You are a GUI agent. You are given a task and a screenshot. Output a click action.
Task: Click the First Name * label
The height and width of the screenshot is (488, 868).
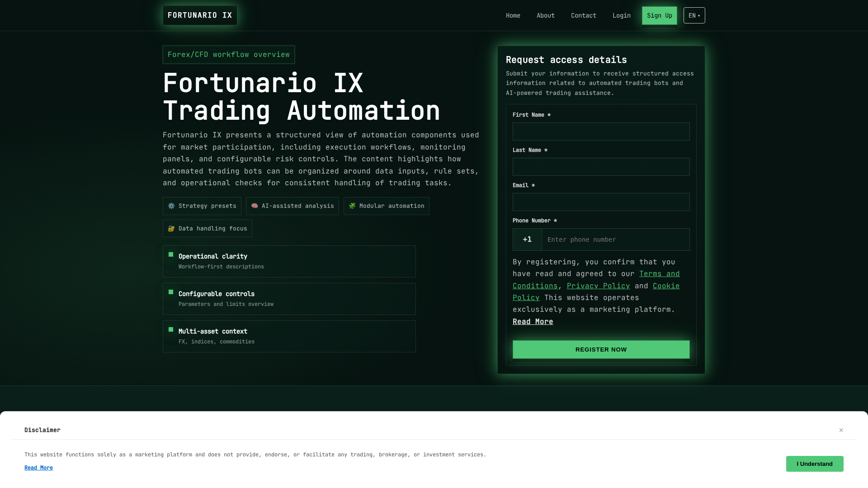(532, 115)
